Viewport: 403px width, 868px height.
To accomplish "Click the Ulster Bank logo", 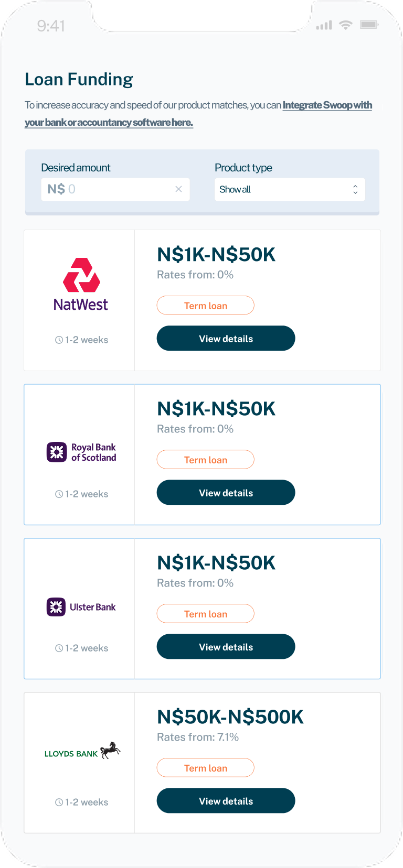I will coord(81,606).
